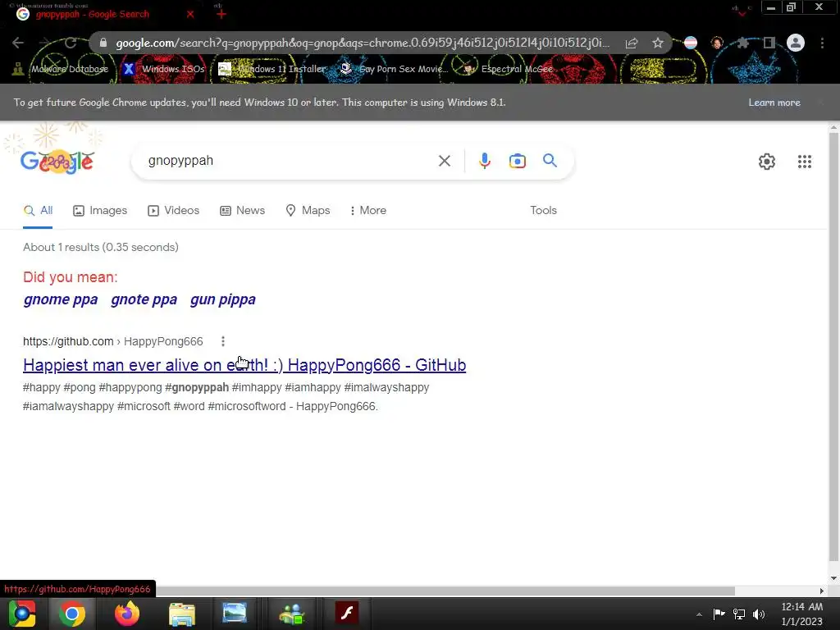The image size is (840, 630).
Task: Click the gnote ppa suggestion
Action: coord(144,299)
